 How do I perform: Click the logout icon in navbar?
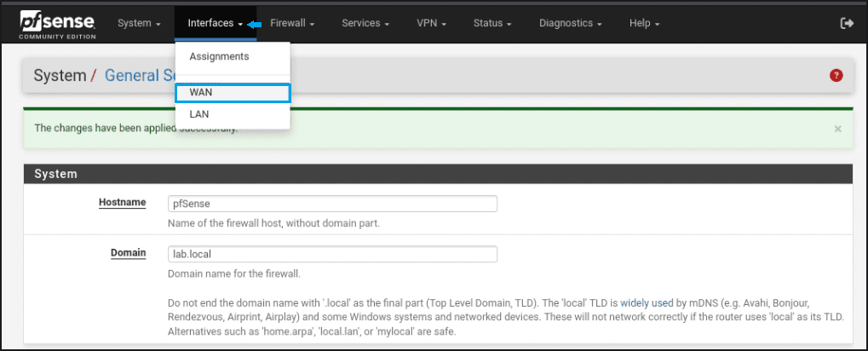[847, 23]
